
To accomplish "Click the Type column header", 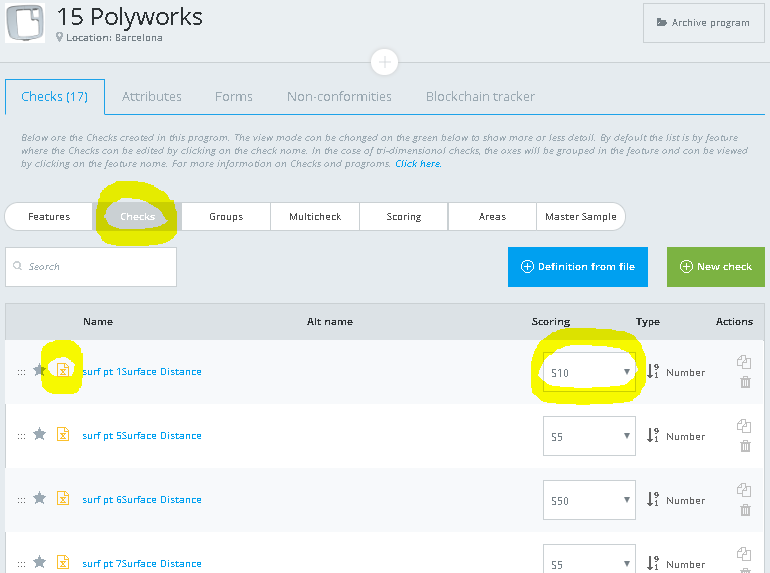I will pyautogui.click(x=648, y=322).
